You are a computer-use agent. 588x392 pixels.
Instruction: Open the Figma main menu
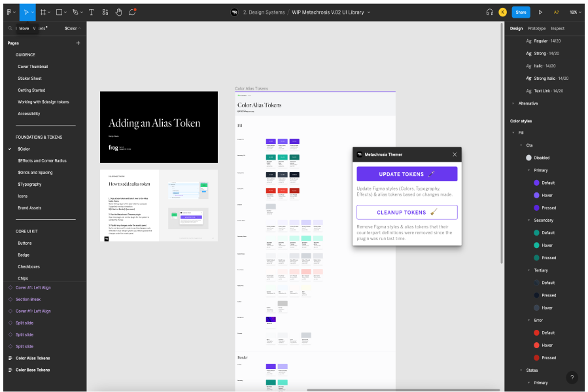(x=10, y=12)
